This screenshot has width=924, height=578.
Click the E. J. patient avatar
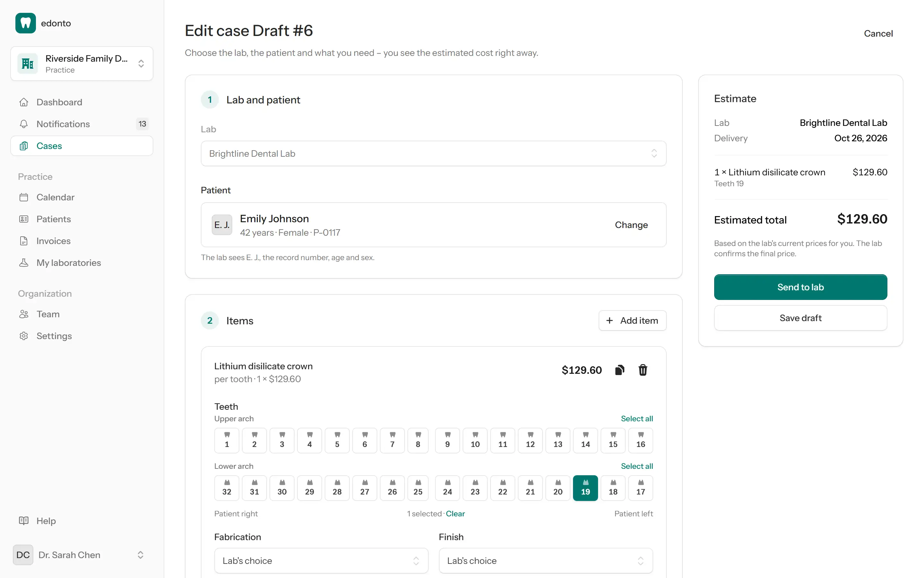point(222,225)
